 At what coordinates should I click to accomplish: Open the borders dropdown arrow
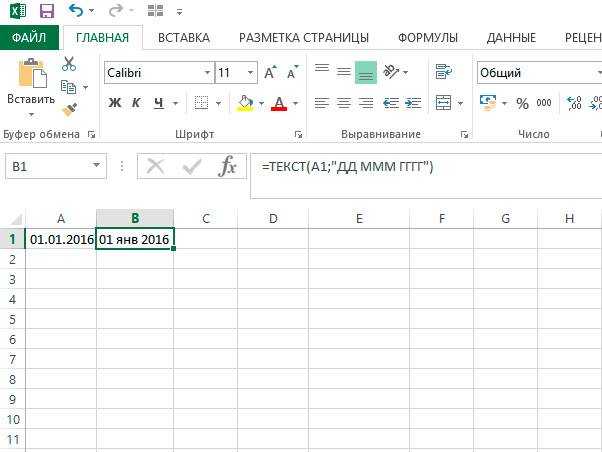pos(219,103)
